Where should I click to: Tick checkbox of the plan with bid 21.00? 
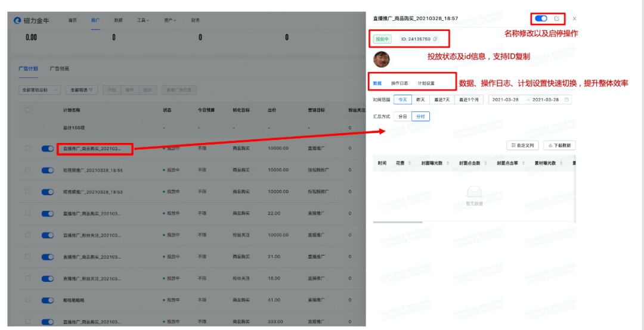tap(27, 257)
